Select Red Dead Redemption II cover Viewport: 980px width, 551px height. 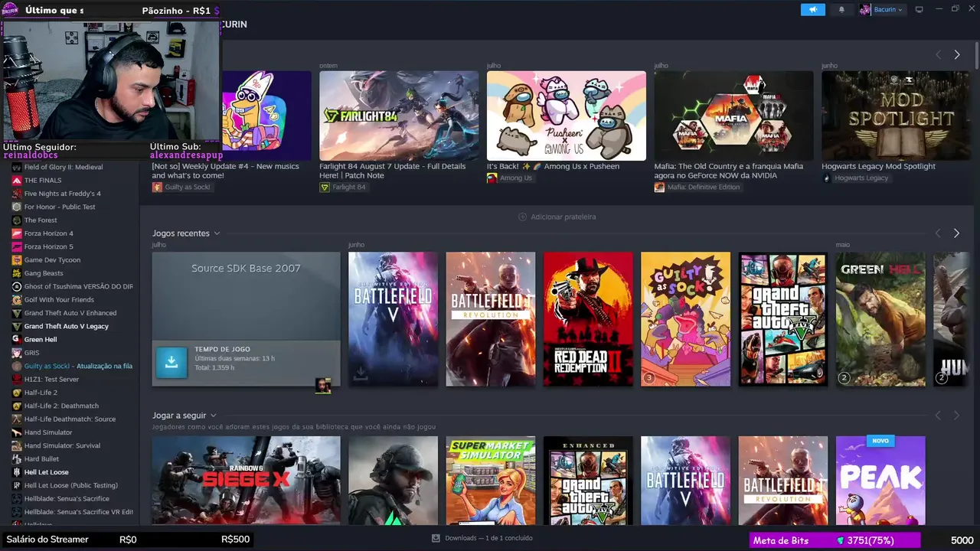coord(588,319)
